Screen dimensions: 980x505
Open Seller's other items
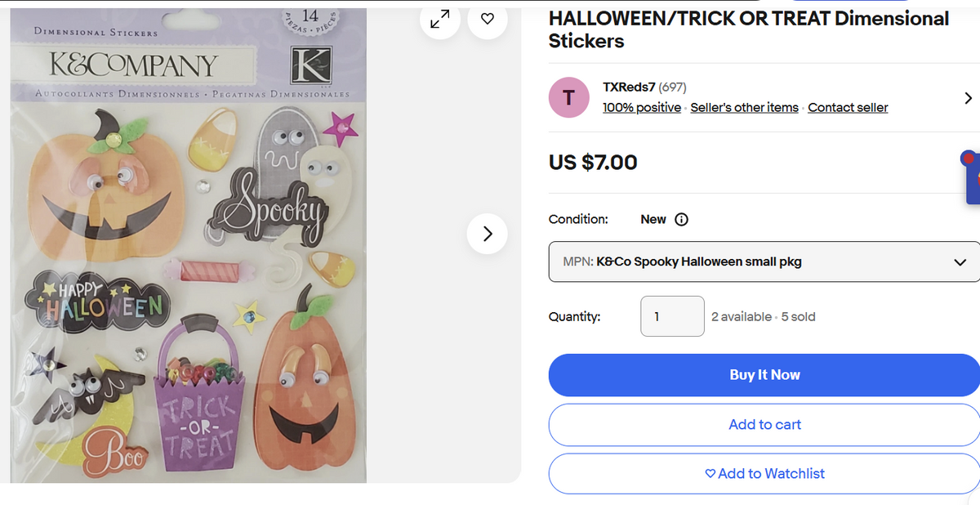coord(744,107)
